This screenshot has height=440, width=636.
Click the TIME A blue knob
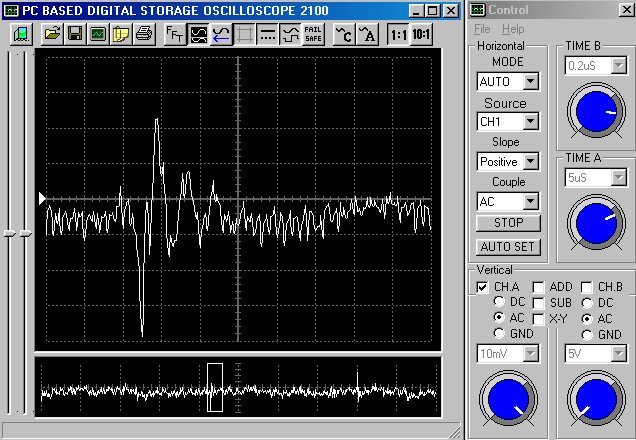click(x=594, y=222)
